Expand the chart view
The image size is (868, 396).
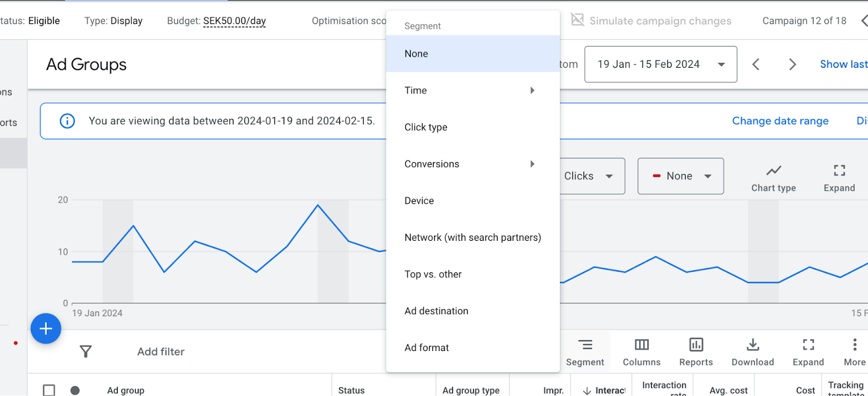(839, 178)
